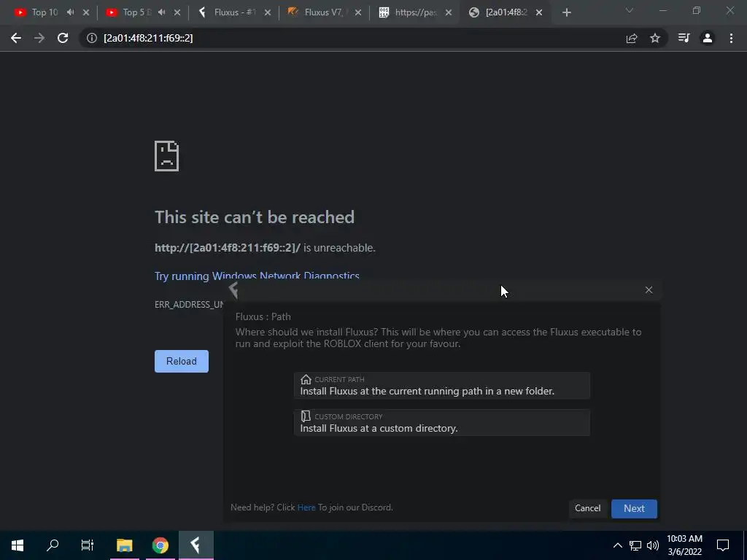
Task: Open network icon in system tray
Action: coord(635,545)
